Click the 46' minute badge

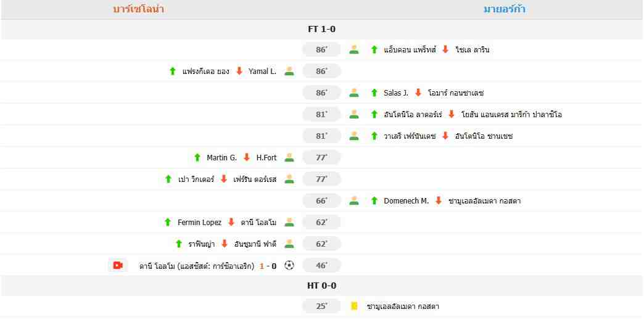coord(321,266)
